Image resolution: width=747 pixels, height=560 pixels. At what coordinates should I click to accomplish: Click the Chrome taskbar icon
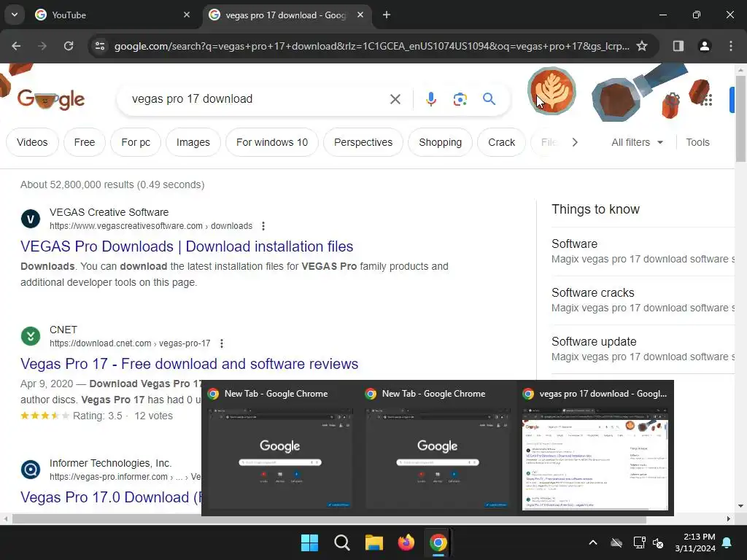[x=438, y=542]
